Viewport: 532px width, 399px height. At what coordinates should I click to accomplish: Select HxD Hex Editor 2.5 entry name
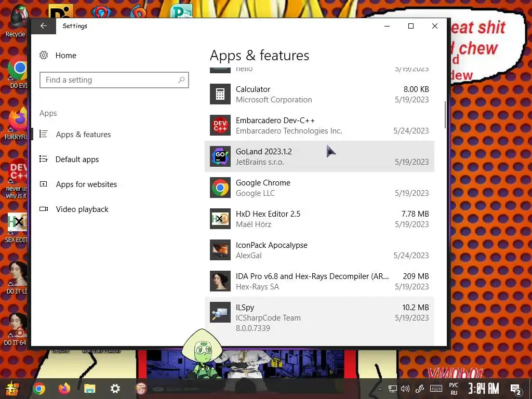268,214
